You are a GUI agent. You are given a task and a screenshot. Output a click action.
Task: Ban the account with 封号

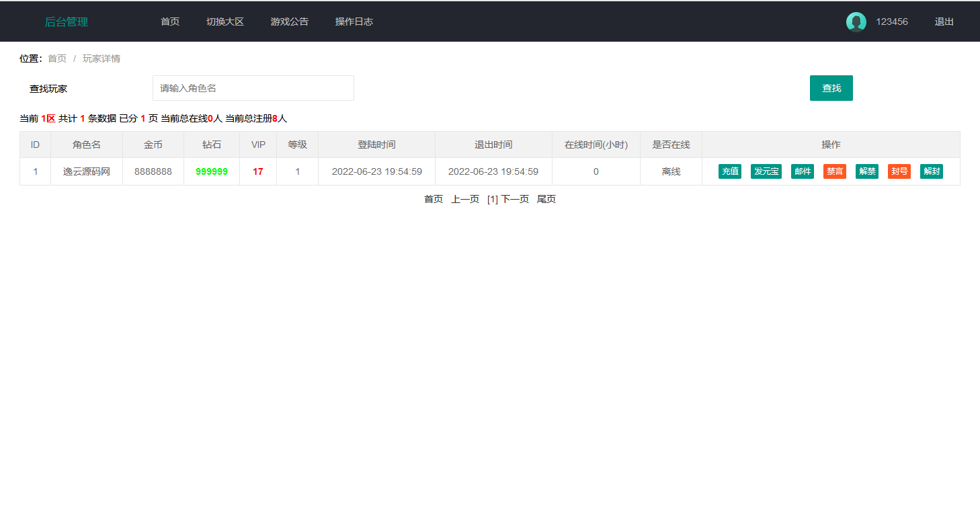coord(899,171)
